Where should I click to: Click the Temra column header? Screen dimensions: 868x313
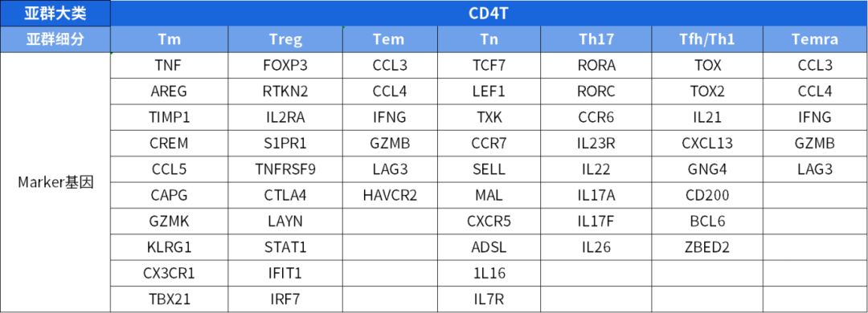pyautogui.click(x=815, y=39)
